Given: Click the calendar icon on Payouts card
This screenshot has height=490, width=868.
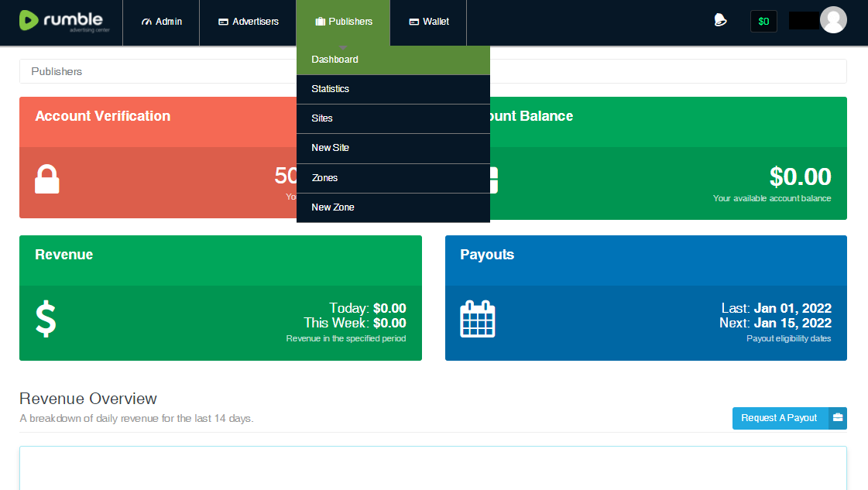Looking at the screenshot, I should pos(478,317).
